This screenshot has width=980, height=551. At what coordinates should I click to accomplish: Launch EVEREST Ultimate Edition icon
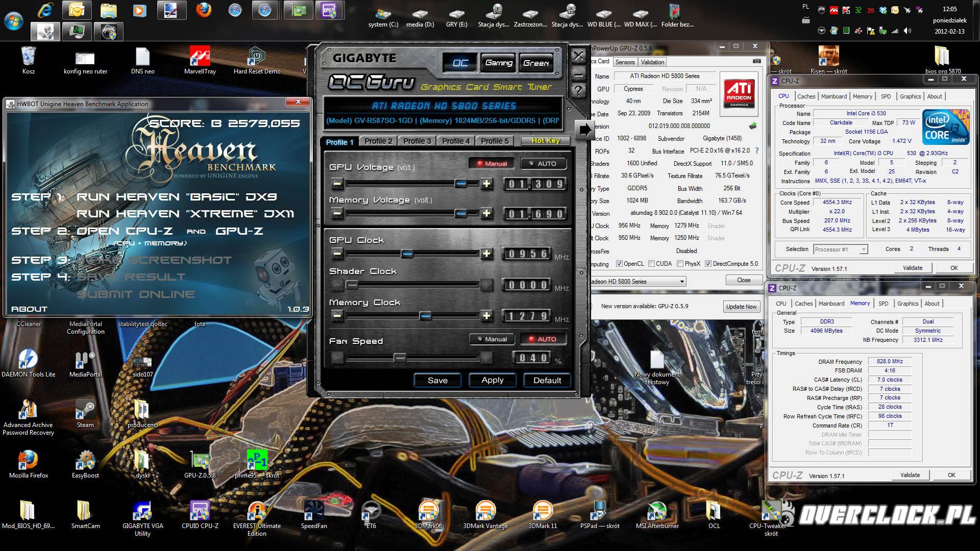pos(257,518)
